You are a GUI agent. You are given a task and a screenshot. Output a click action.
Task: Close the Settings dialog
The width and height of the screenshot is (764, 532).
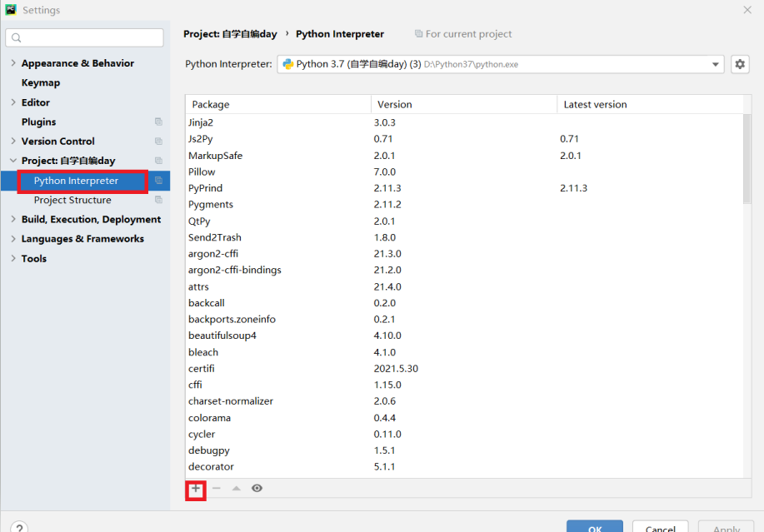[x=747, y=10]
